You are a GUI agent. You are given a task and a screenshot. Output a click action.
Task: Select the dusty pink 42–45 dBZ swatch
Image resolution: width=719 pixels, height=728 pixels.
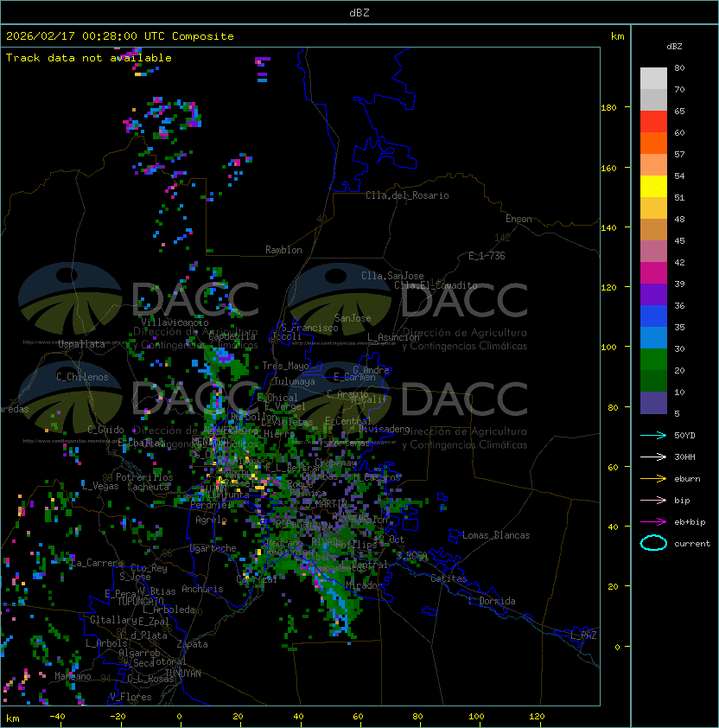[653, 252]
